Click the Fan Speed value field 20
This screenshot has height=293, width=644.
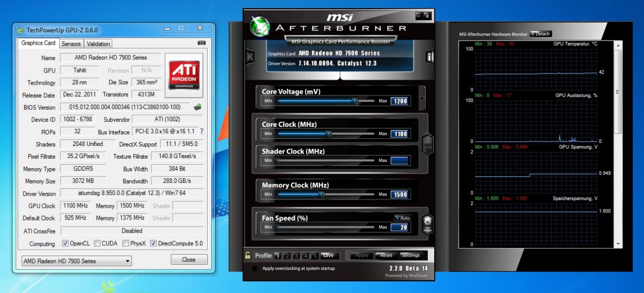coord(400,228)
